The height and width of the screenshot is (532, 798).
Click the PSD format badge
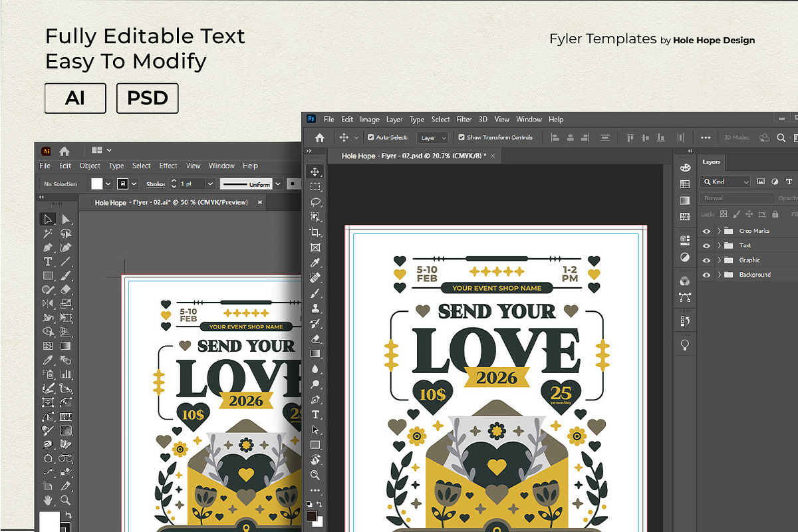click(148, 98)
